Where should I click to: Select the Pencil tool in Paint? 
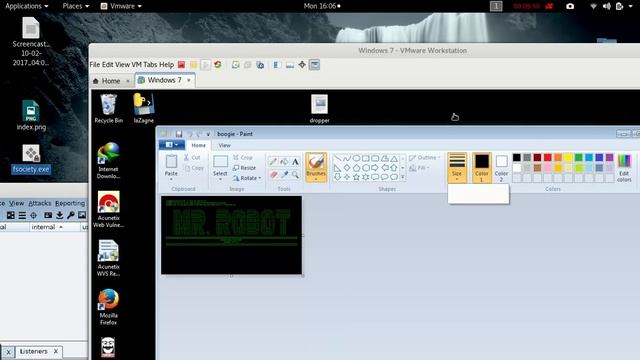click(273, 162)
